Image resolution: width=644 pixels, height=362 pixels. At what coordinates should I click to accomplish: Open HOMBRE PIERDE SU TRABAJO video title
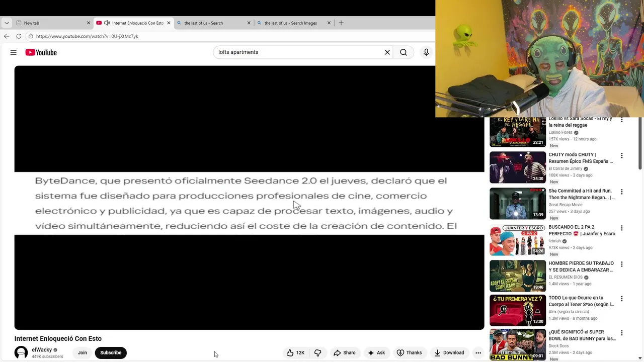pyautogui.click(x=581, y=266)
